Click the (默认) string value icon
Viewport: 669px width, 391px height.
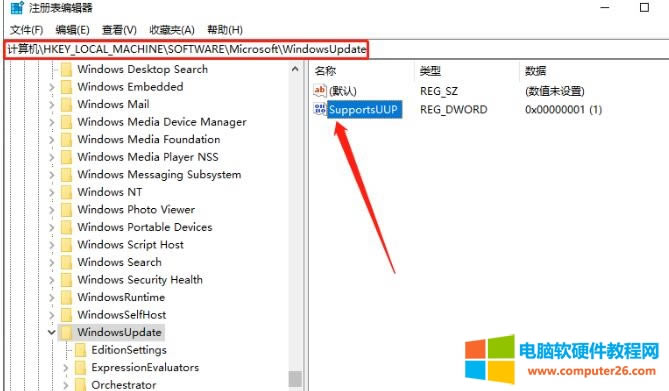pyautogui.click(x=320, y=90)
